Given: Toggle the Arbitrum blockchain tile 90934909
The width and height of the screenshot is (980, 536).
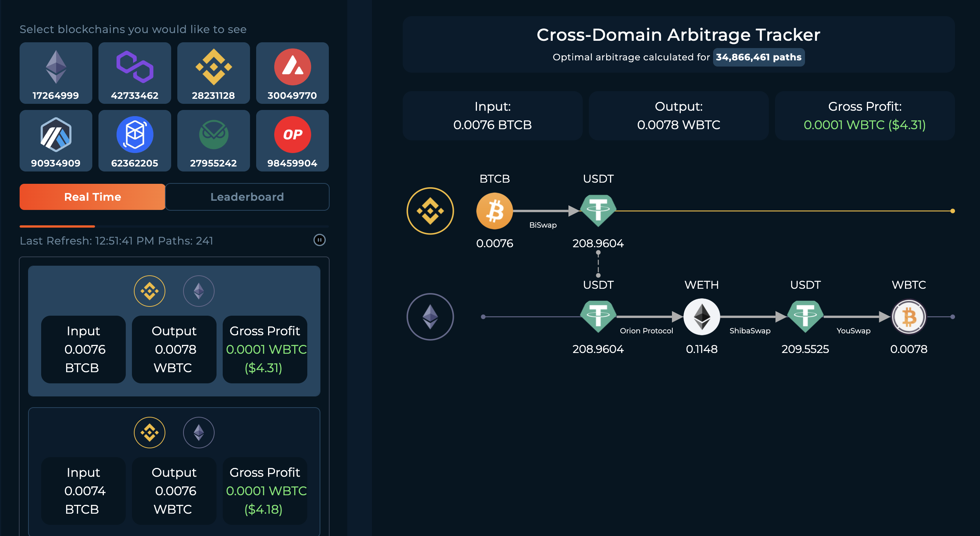Looking at the screenshot, I should pos(56,141).
